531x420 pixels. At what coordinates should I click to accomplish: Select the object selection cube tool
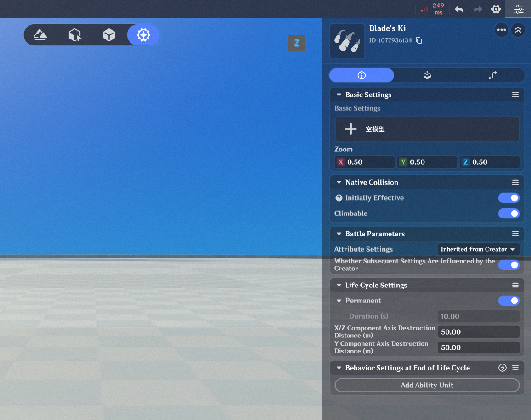[75, 35]
